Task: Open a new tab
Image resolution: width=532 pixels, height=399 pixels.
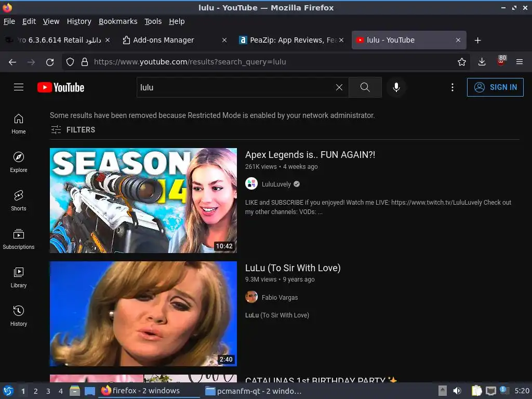Action: pyautogui.click(x=478, y=41)
